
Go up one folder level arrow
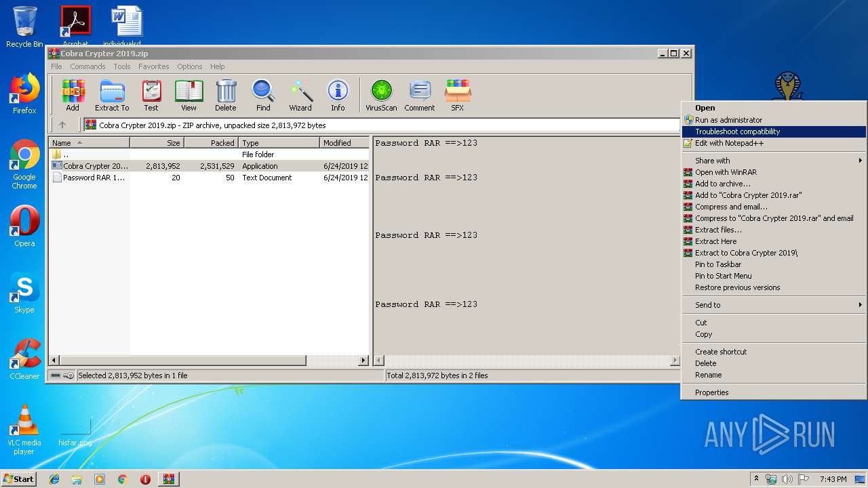(x=62, y=125)
